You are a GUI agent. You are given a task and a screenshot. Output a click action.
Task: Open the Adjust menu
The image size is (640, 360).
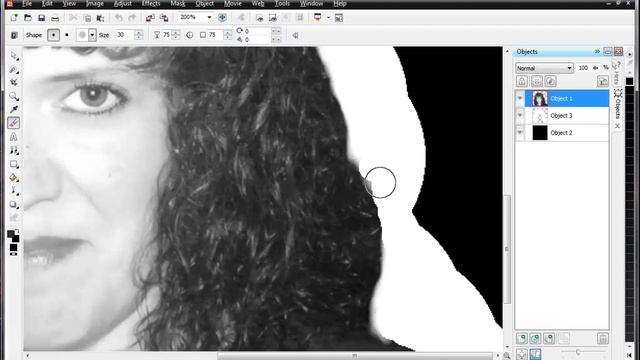click(x=122, y=4)
